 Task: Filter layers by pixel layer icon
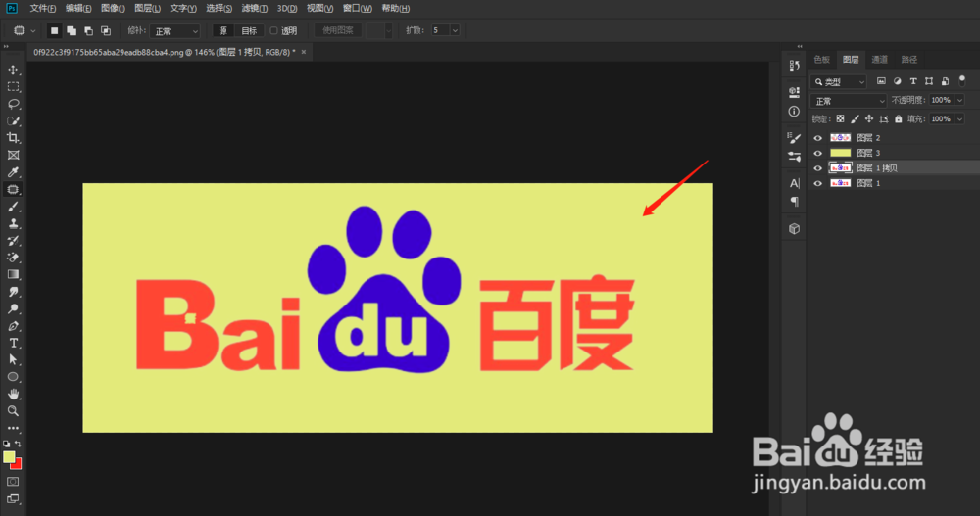pyautogui.click(x=881, y=81)
